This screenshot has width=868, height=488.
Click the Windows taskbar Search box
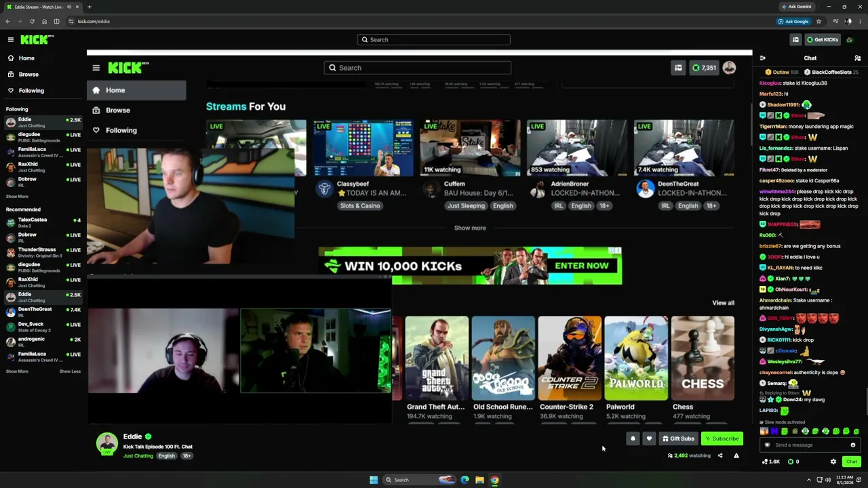[420, 480]
